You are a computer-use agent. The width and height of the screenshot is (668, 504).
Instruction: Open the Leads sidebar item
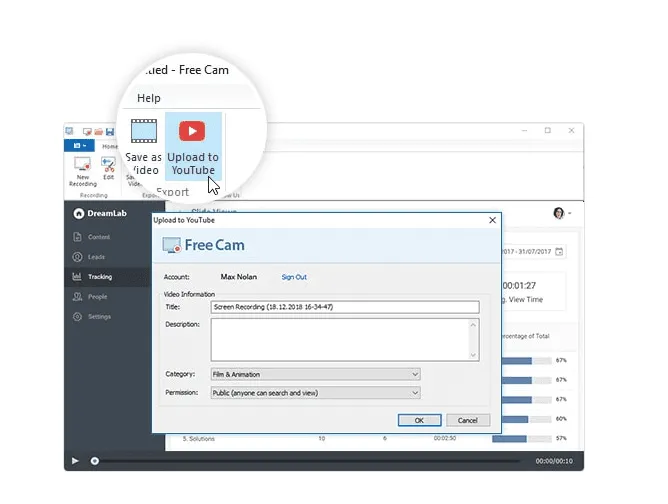coord(89,257)
